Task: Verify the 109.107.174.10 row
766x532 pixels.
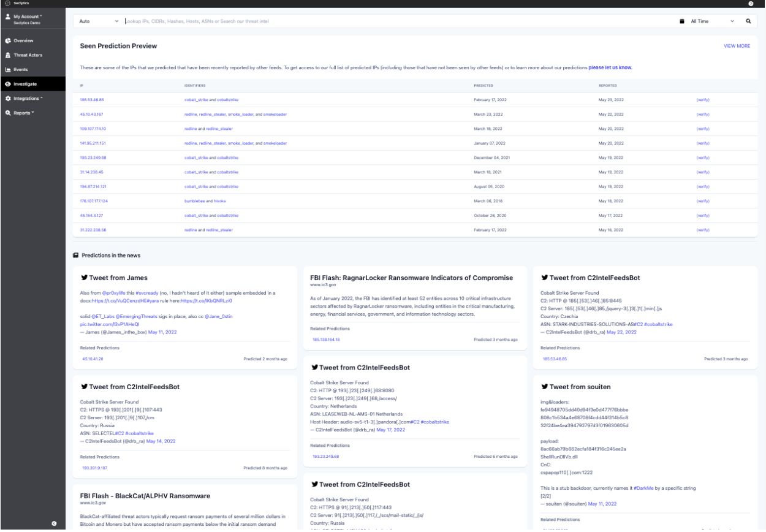Action: (703, 129)
